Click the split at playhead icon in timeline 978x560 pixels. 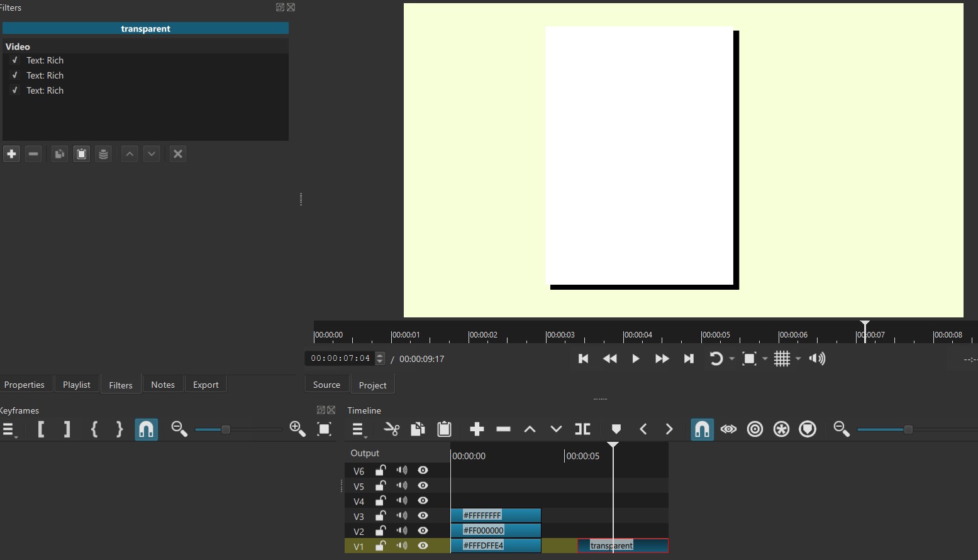tap(582, 429)
